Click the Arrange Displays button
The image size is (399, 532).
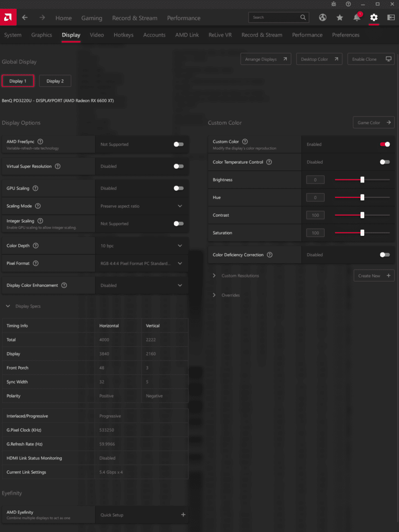coord(265,59)
